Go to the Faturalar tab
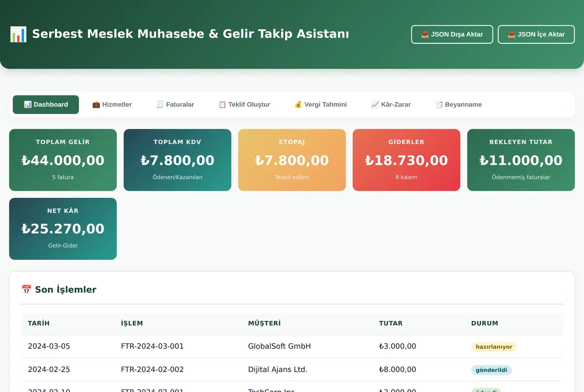Viewport: 584px width, 392px height. (175, 105)
